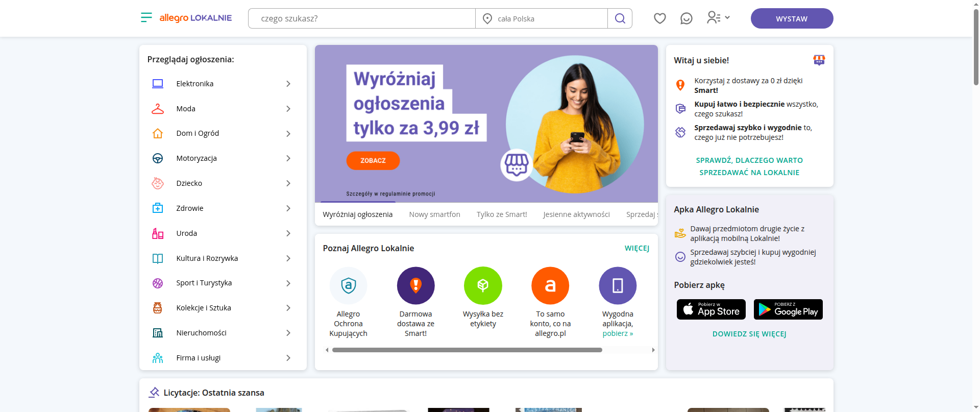This screenshot has height=412, width=980.
Task: Select the 'Nowy smartfon' banner tab
Action: [435, 214]
